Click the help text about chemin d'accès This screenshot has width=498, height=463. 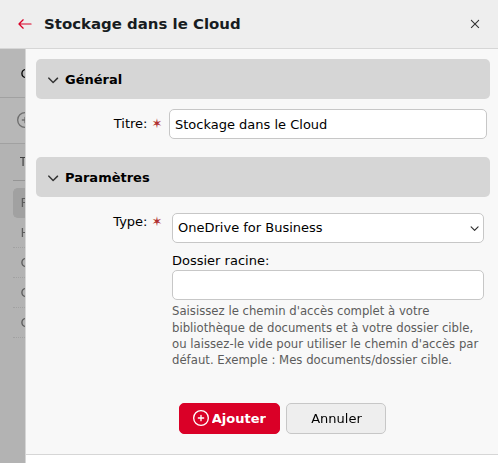(325, 335)
